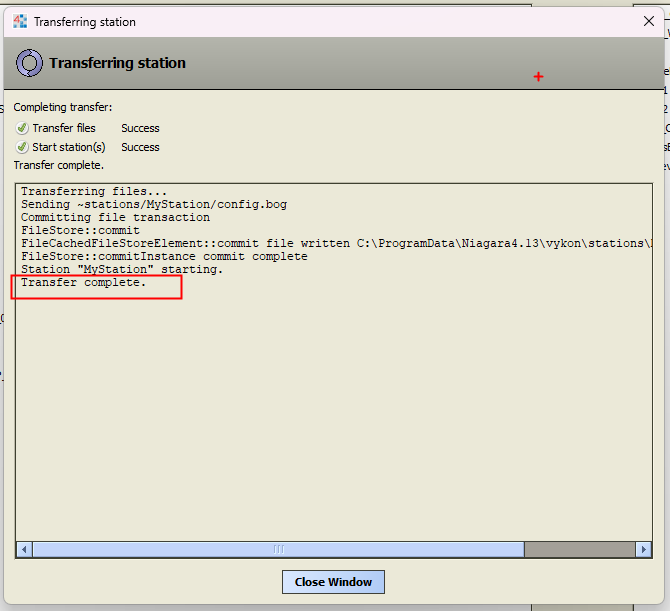Click the Success status for Transfer files
Viewport: 670px width, 611px height.
click(x=140, y=128)
